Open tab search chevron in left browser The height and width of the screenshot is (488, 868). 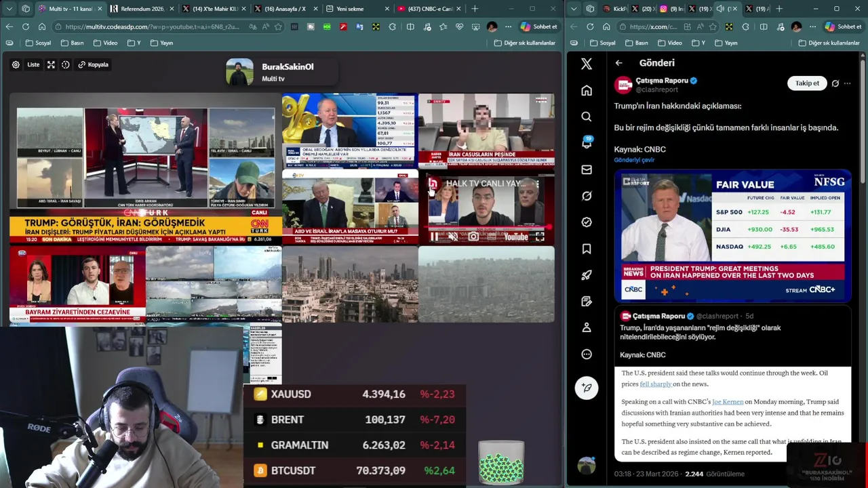point(10,9)
